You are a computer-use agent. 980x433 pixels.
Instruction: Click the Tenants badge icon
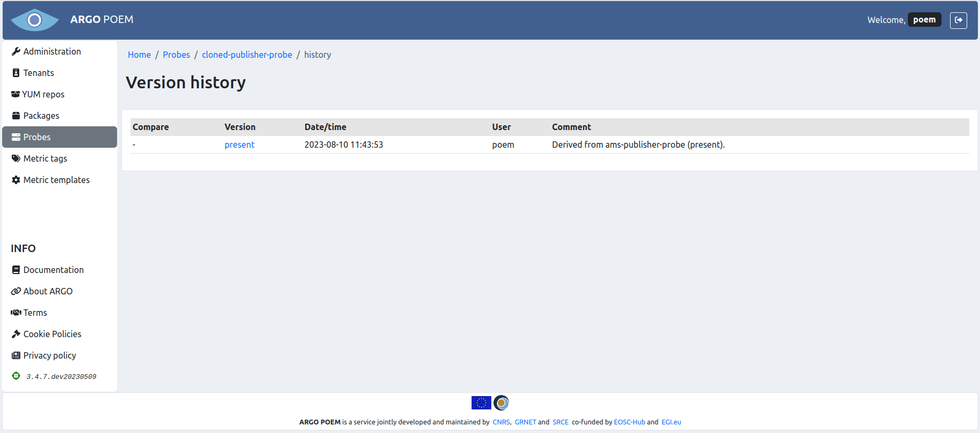16,73
